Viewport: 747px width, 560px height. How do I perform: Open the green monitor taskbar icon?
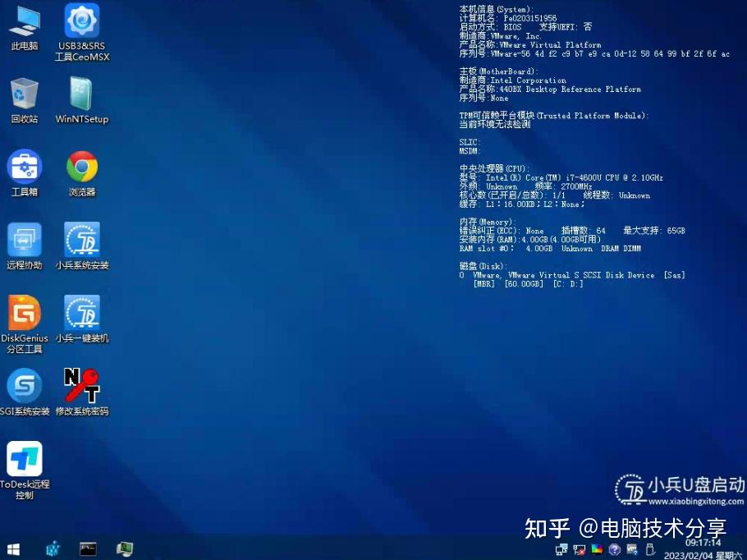(125, 549)
